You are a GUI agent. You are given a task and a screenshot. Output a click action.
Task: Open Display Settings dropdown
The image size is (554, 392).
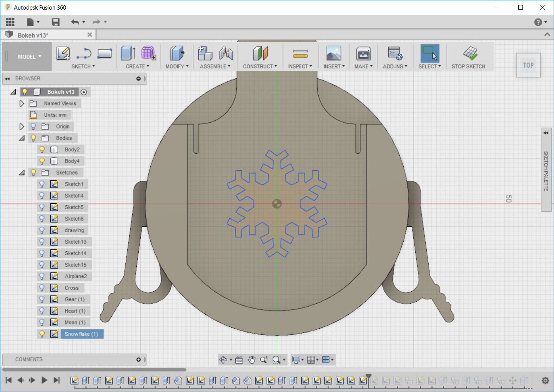298,360
